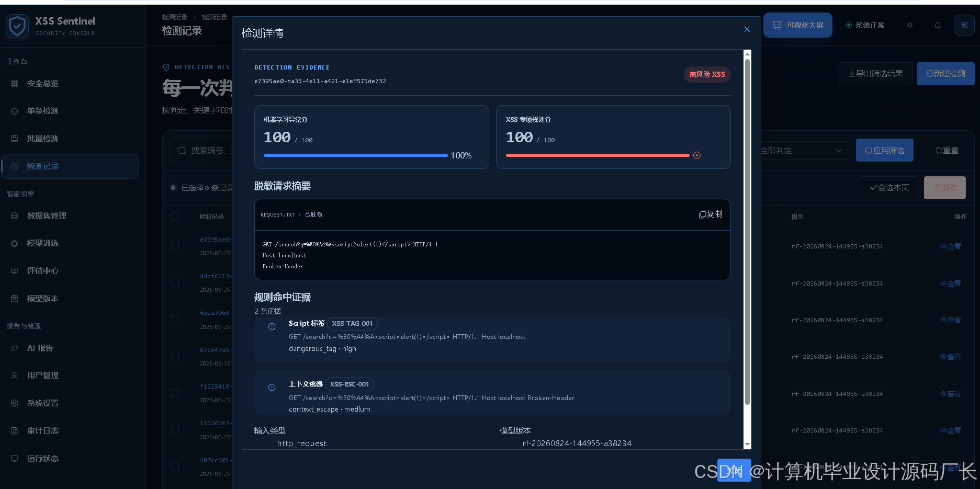Reset filters with the 重置 button
The width and height of the screenshot is (980, 489).
(x=948, y=151)
